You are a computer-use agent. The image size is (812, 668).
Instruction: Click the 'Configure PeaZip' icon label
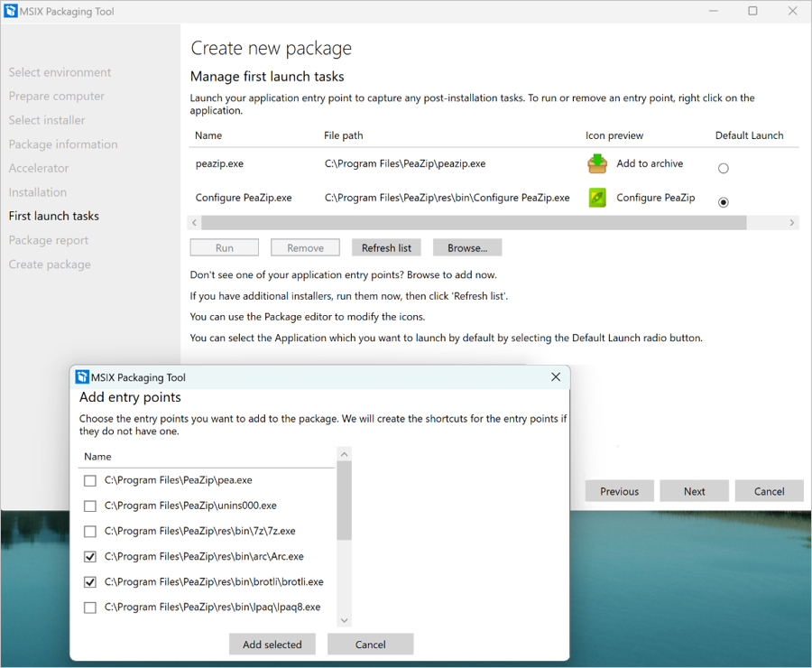(x=656, y=198)
